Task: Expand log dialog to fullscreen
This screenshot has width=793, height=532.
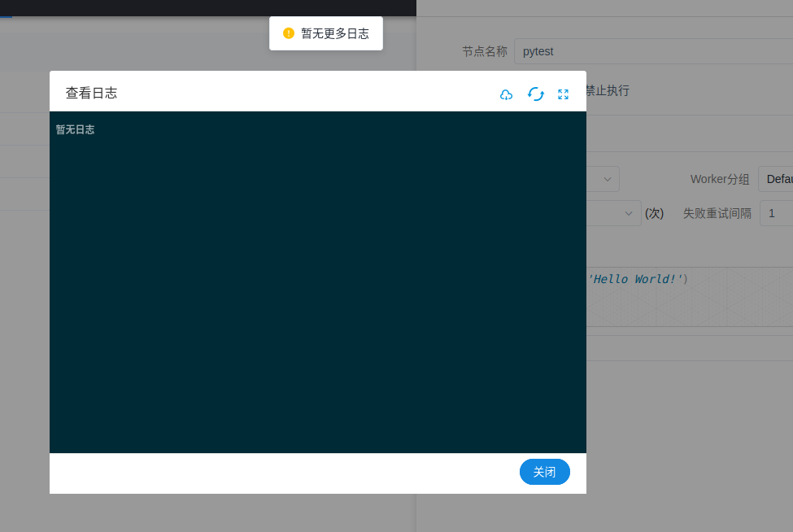Action: [x=563, y=94]
